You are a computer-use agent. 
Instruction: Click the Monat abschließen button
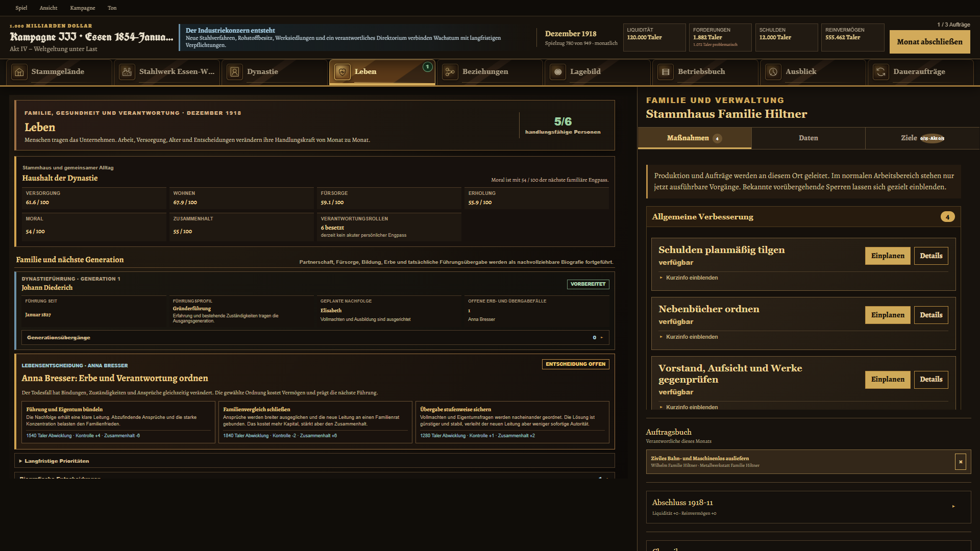(x=929, y=42)
